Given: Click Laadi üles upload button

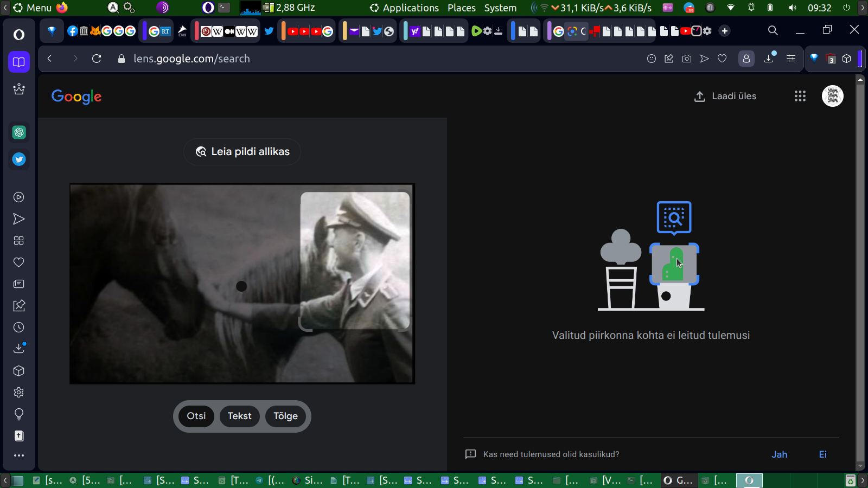Looking at the screenshot, I should [x=725, y=96].
